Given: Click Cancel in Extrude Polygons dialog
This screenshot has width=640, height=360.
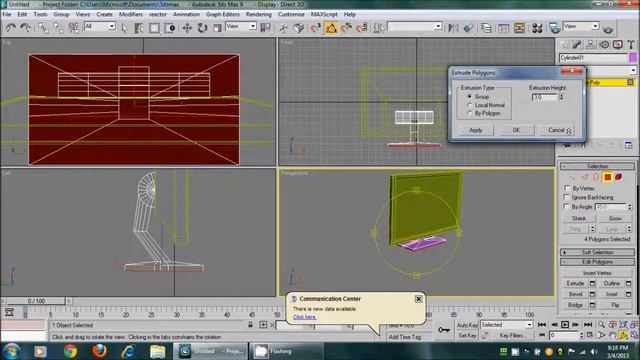Looking at the screenshot, I should [x=556, y=130].
